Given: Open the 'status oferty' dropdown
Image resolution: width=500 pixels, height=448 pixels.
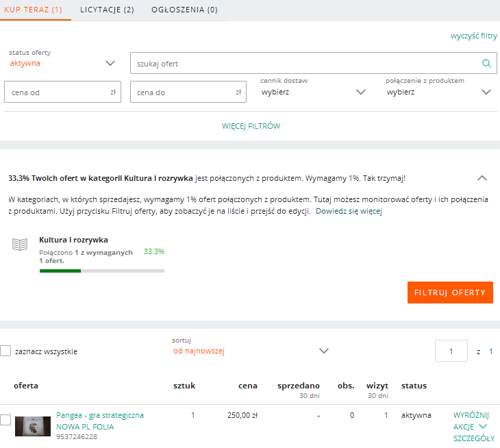Looking at the screenshot, I should tap(62, 63).
